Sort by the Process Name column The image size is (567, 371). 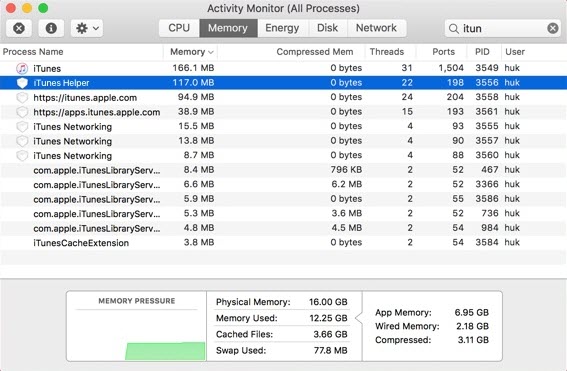tap(33, 52)
